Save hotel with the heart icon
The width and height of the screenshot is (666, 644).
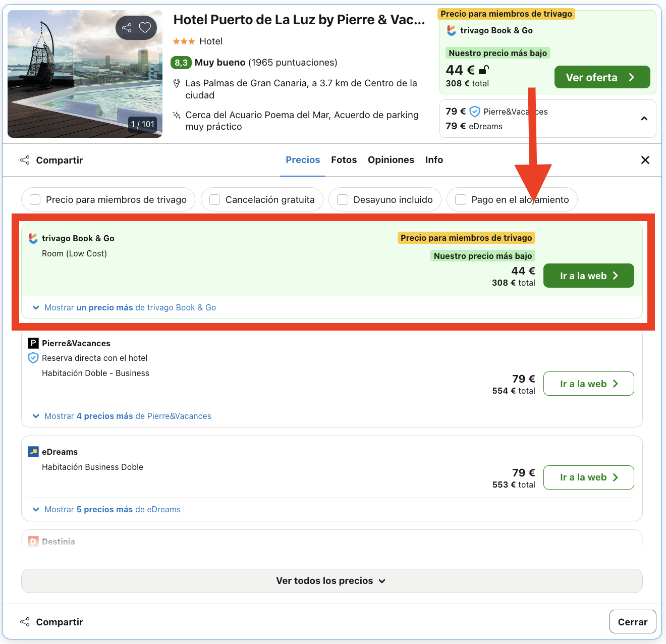coord(145,28)
